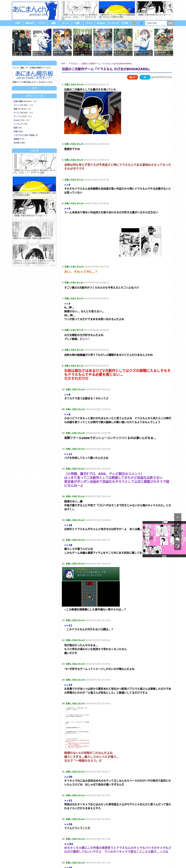Viewport: 186px width, 868px height.
Task: Go to previous article via floating left chevron
Action: coord(178,532)
